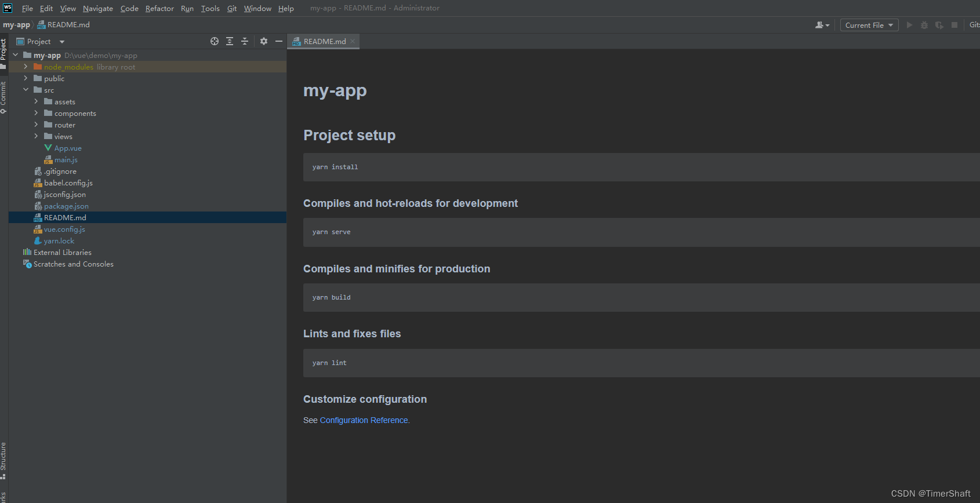980x503 pixels.
Task: Open Edit menu
Action: pos(46,8)
